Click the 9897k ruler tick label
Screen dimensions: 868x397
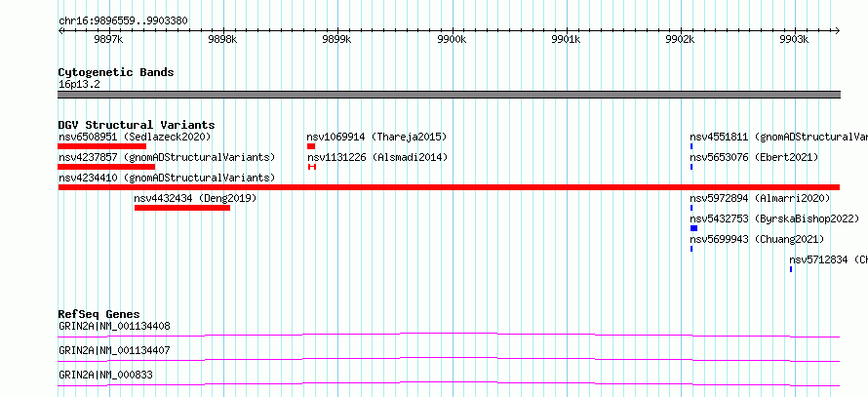click(x=109, y=39)
